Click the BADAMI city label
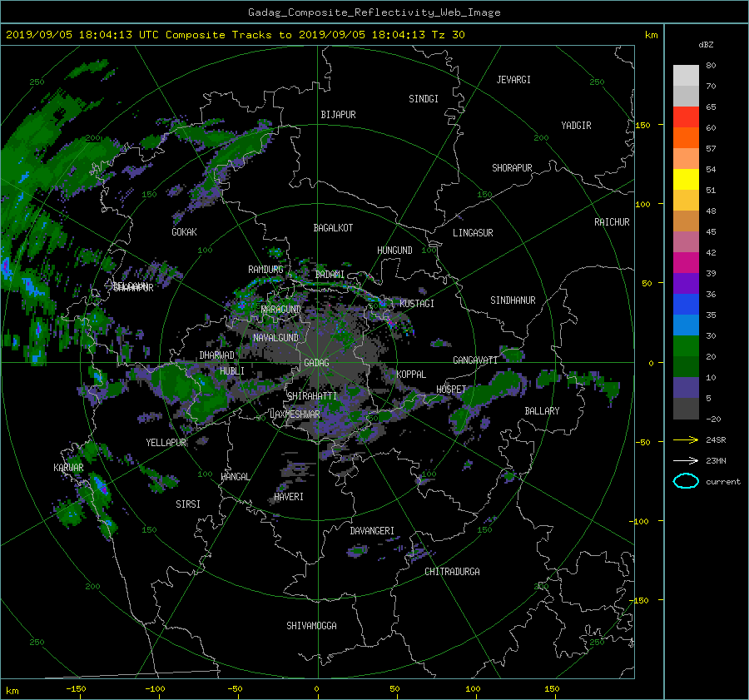The width and height of the screenshot is (749, 700). click(x=330, y=275)
